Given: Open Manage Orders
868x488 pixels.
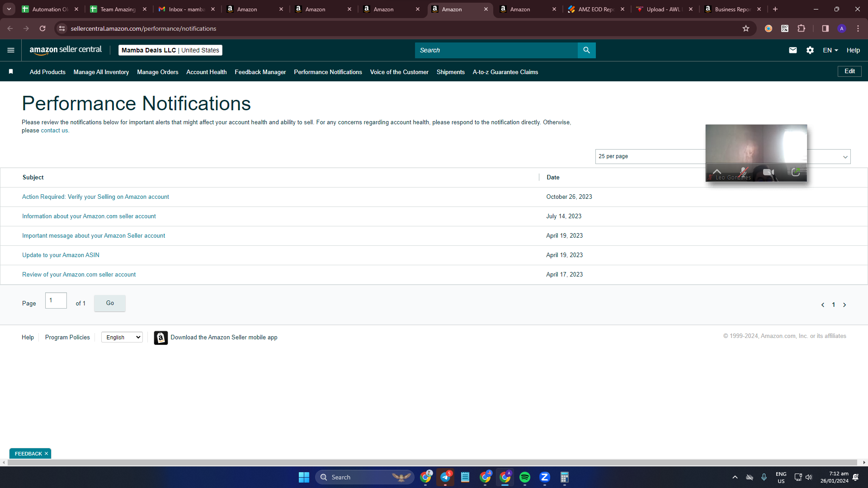Looking at the screenshot, I should pyautogui.click(x=158, y=72).
